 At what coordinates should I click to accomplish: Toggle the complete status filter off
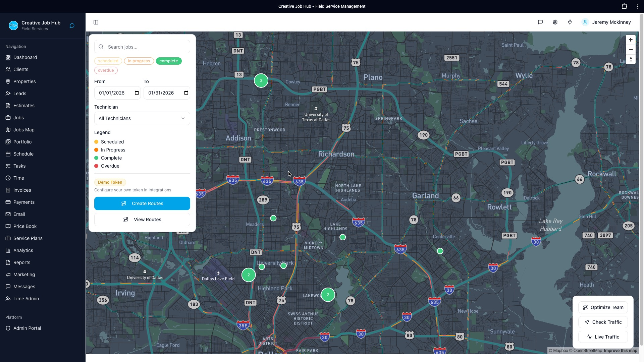169,61
